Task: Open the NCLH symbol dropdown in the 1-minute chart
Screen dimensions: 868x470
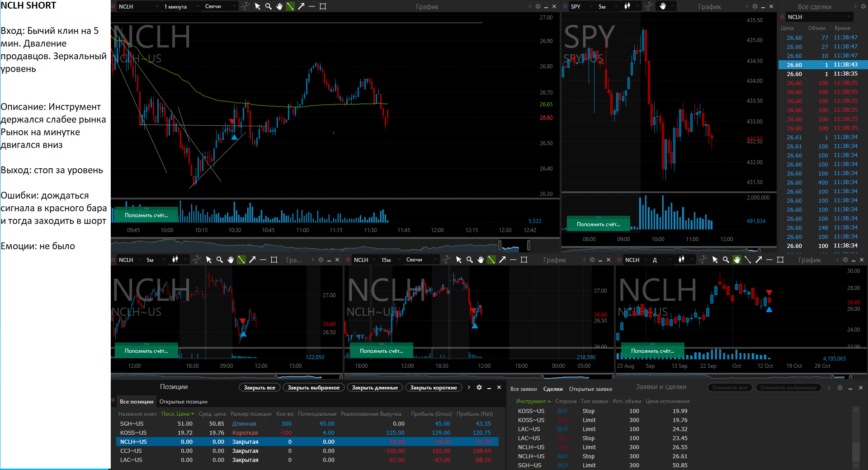Action: tap(138, 6)
